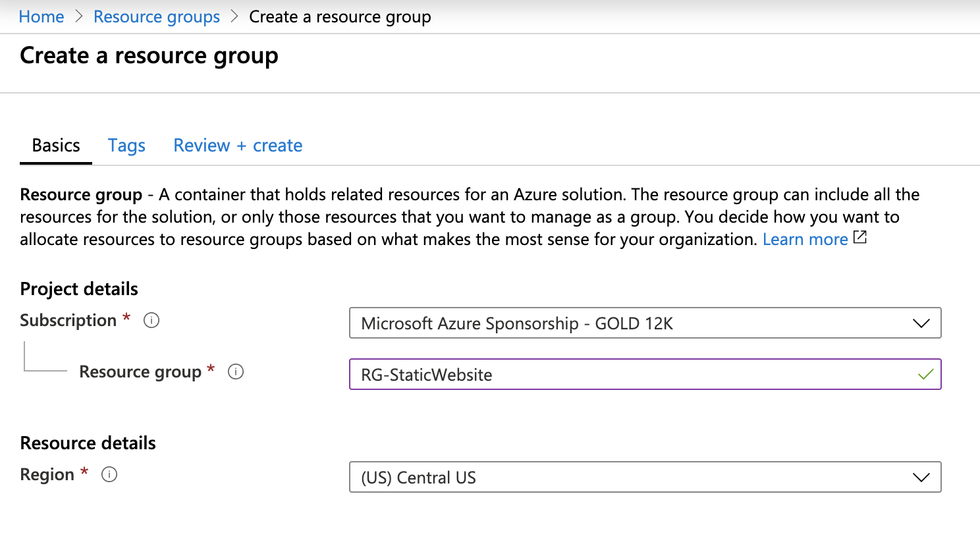Open the Region dropdown showing (US) Central US

pyautogui.click(x=645, y=478)
